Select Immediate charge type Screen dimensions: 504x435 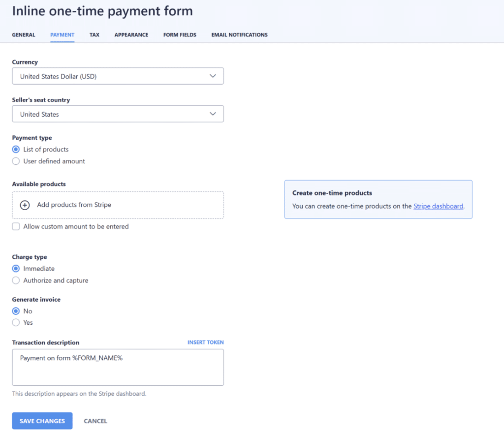click(15, 268)
